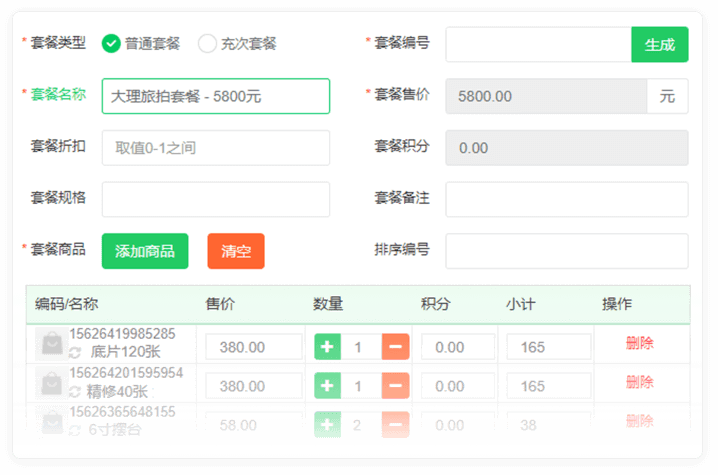718x475 pixels.
Task: Click product bag thumbnail for 精修40张
Action: pos(52,383)
